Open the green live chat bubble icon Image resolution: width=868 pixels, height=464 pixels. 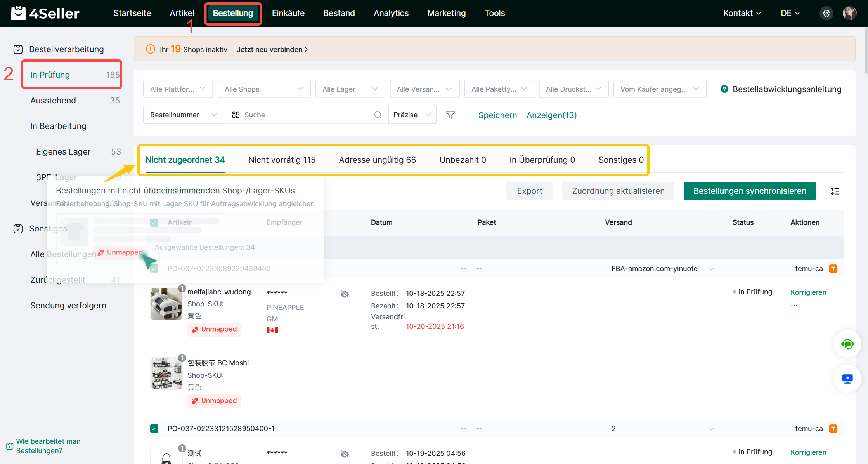(x=847, y=344)
